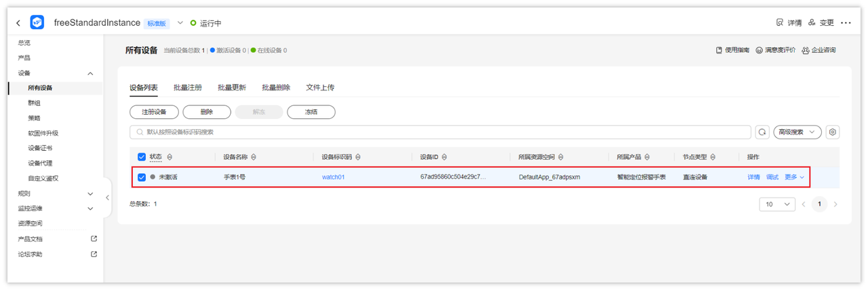The height and width of the screenshot is (290, 868).
Task: Open 群组 in the sidebar
Action: click(34, 103)
